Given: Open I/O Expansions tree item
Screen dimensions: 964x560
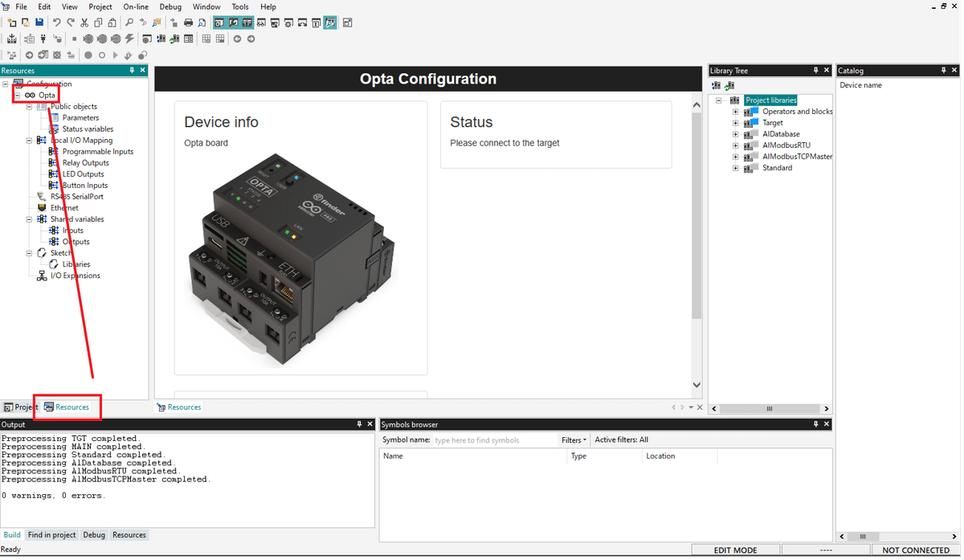Looking at the screenshot, I should tap(76, 276).
